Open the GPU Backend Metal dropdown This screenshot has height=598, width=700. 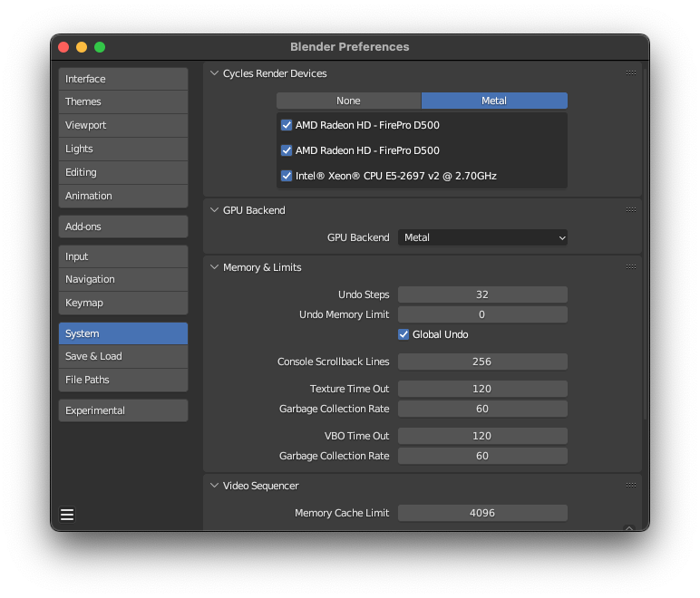pyautogui.click(x=482, y=237)
